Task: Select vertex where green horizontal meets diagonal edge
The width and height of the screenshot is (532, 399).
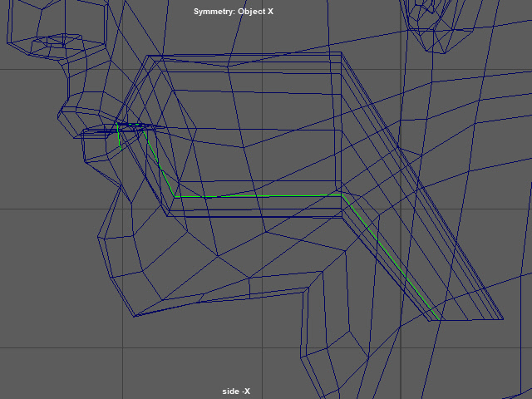Action: pos(341,195)
